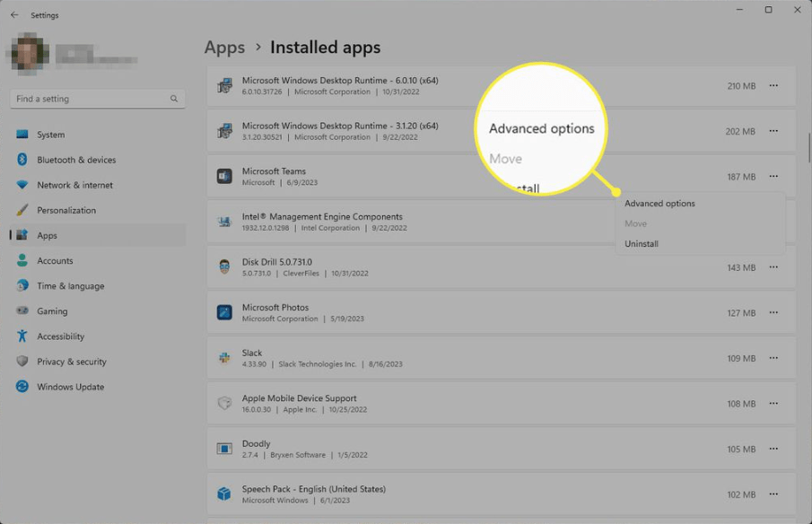
Task: Click the 109 MB size of Slack
Action: pyautogui.click(x=741, y=358)
